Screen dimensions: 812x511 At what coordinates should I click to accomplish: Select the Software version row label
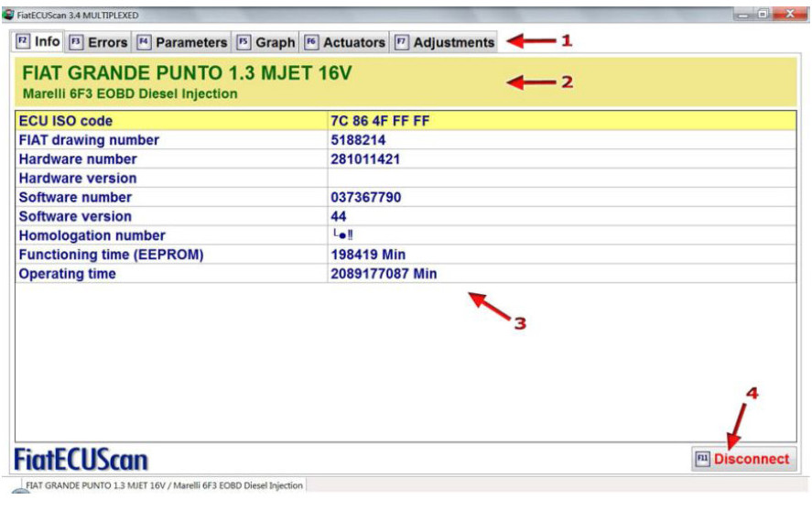[x=76, y=217]
